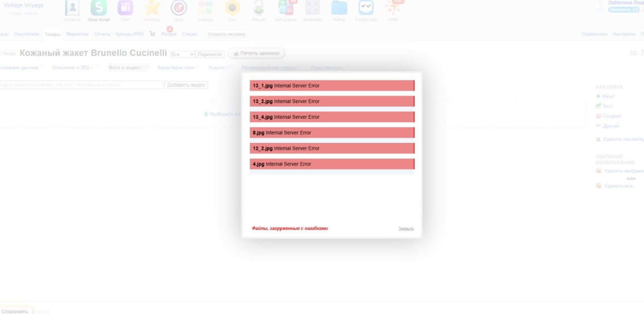Expand the 'Все' language dropdown

pos(182,54)
